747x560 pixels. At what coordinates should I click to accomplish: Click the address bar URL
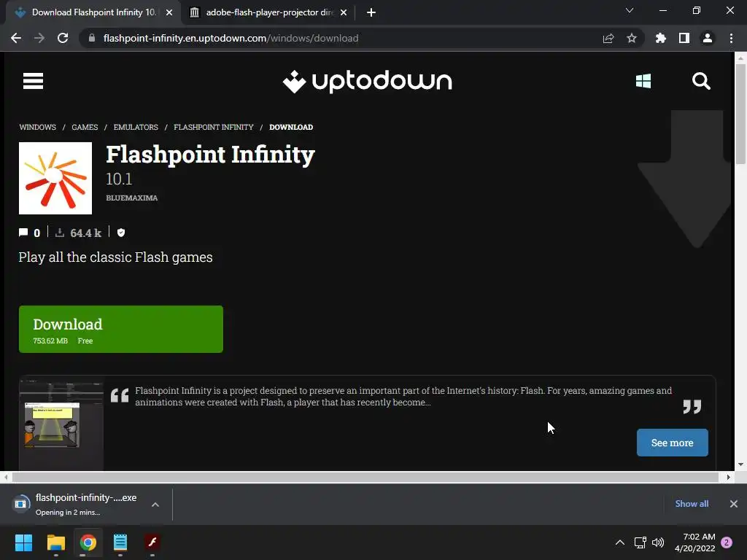tap(231, 38)
